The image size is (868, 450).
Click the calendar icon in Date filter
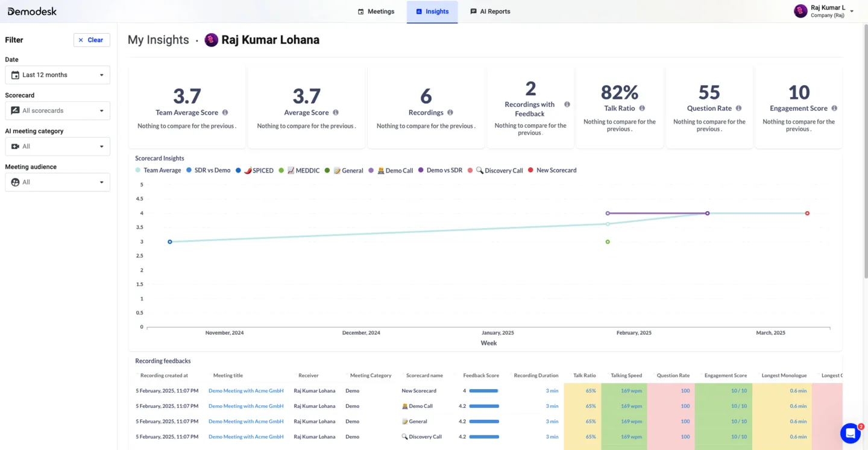point(15,75)
